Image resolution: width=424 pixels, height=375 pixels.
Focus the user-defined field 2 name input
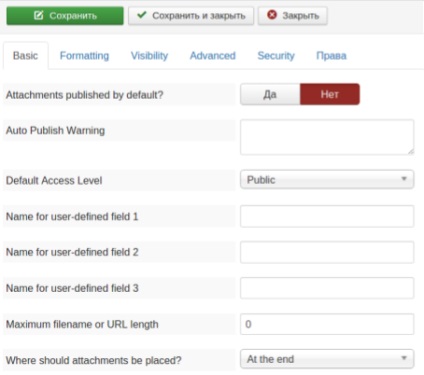coord(327,252)
